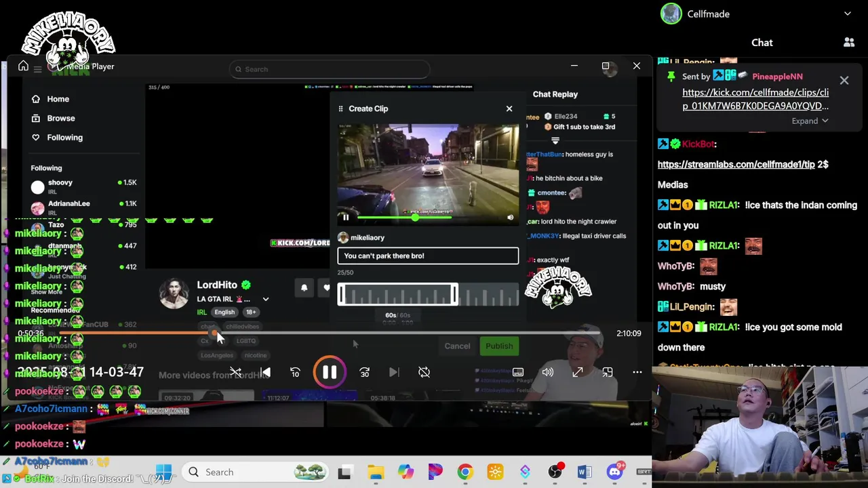Launch Copilot from the taskbar
This screenshot has height=488, width=868.
coord(406,472)
